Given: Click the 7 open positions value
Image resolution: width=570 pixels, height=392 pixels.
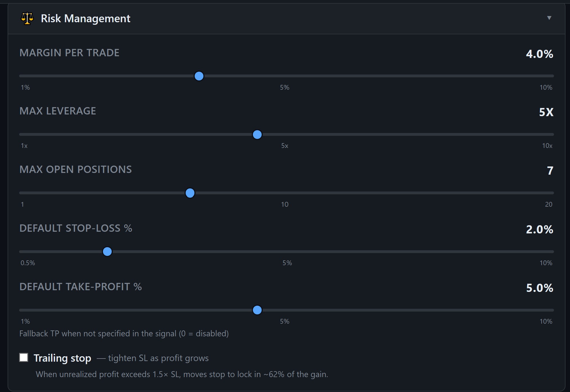Looking at the screenshot, I should pyautogui.click(x=550, y=171).
